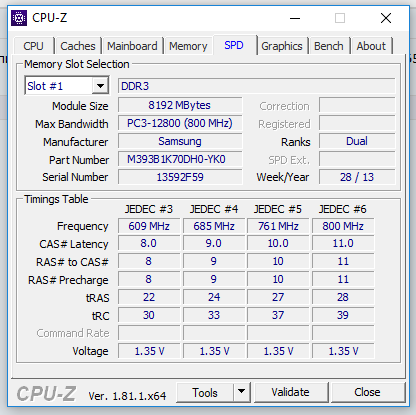Click the DDR3 memory type field
The height and width of the screenshot is (415, 416).
256,86
